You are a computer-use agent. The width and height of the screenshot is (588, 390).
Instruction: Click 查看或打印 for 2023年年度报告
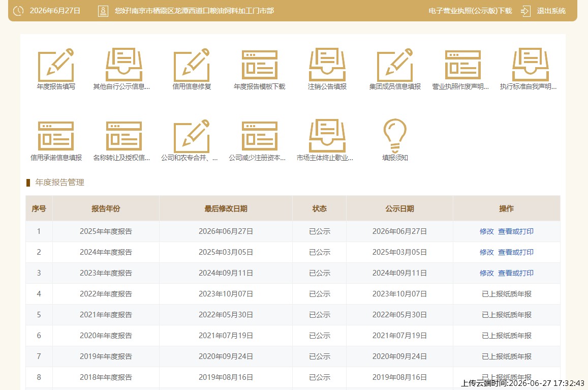[516, 273]
